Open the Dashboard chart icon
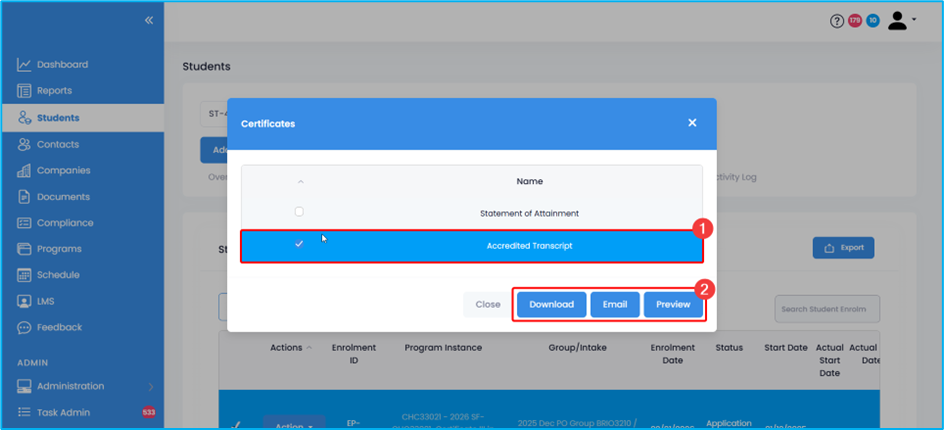This screenshot has width=944, height=430. click(x=24, y=65)
